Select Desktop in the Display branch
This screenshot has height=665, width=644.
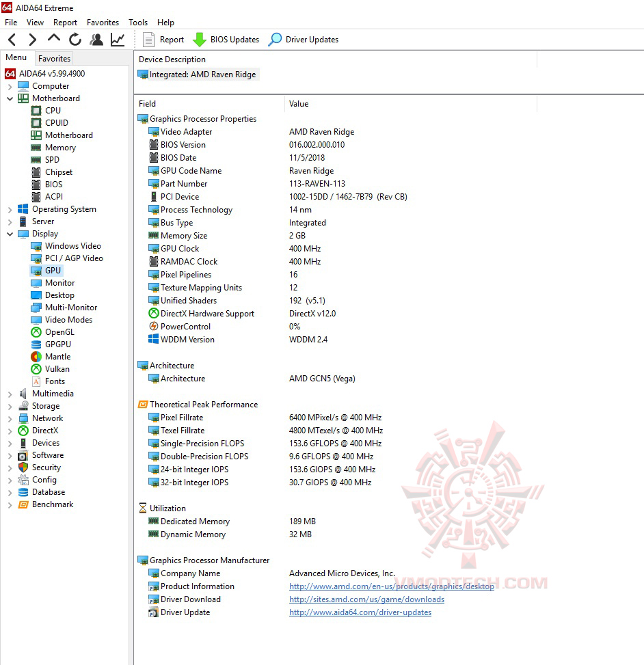click(59, 295)
